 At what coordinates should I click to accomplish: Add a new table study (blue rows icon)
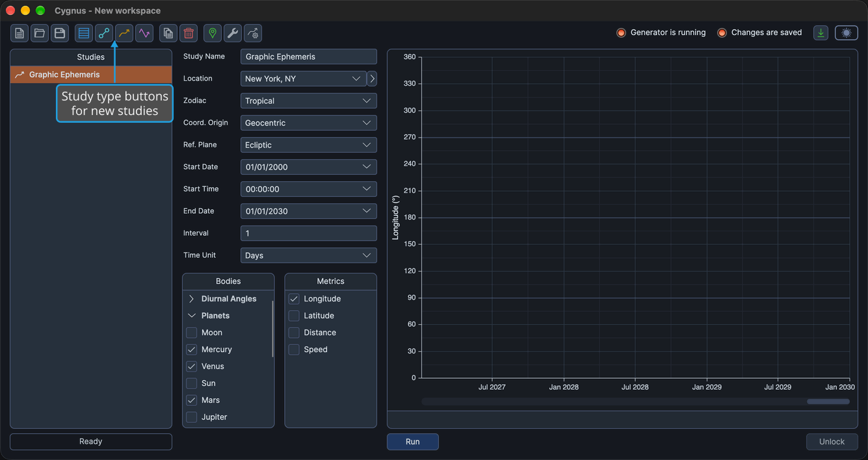tap(84, 33)
